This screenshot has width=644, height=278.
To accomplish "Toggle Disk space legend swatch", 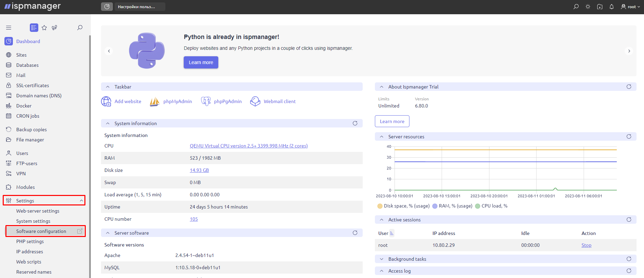I will click(x=380, y=206).
